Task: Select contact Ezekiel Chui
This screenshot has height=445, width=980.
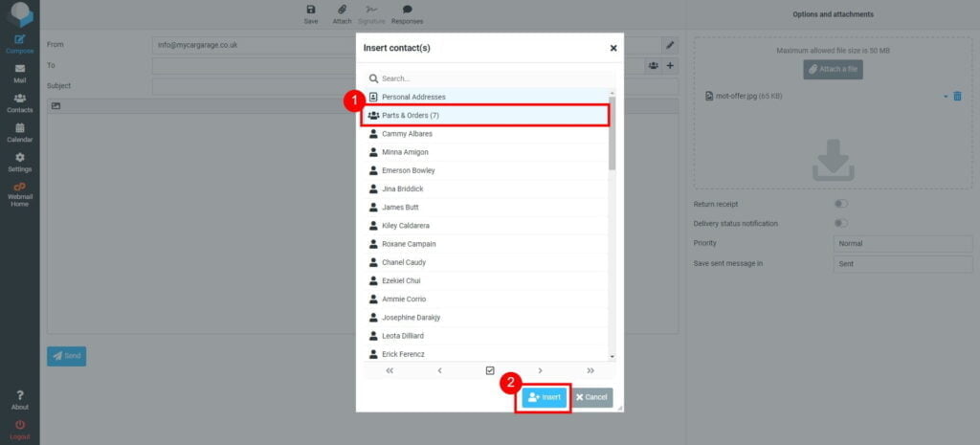Action: (485, 280)
